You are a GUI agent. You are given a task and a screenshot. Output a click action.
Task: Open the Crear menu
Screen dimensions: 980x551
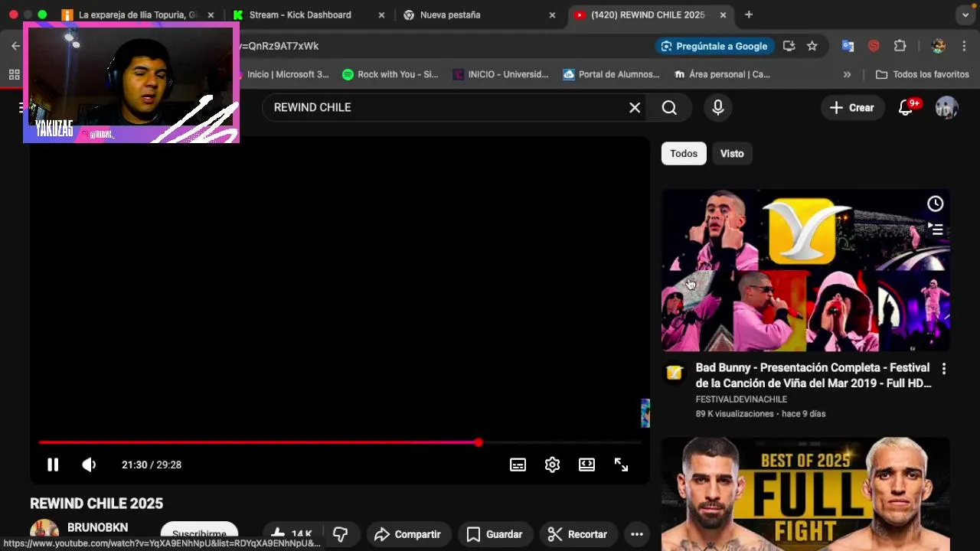(851, 108)
